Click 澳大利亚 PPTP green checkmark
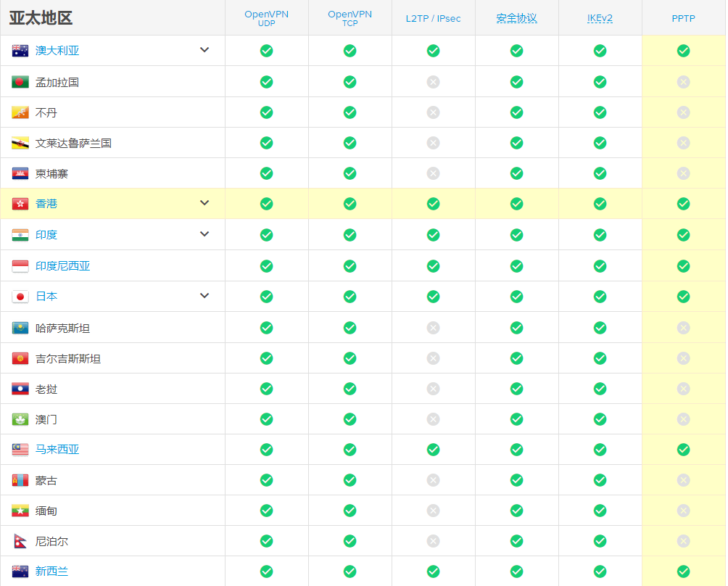 [x=684, y=51]
